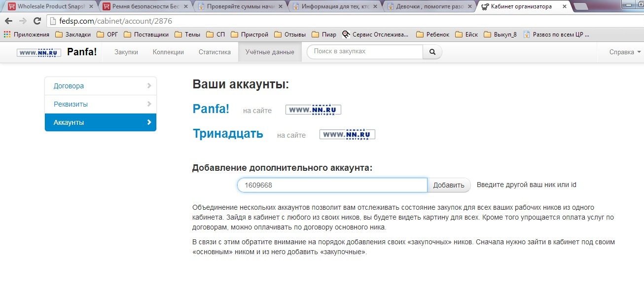The height and width of the screenshot is (305, 644).
Task: Click the additional account id field
Action: [332, 185]
